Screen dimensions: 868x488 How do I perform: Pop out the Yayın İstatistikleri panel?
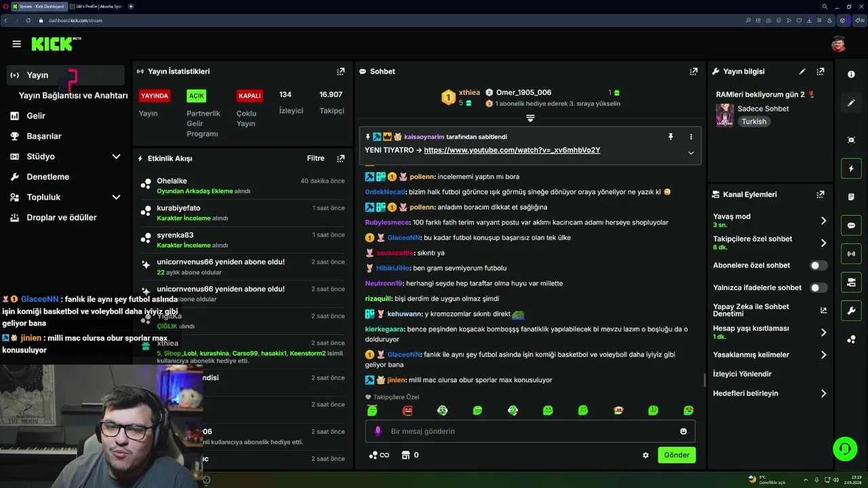tap(340, 71)
